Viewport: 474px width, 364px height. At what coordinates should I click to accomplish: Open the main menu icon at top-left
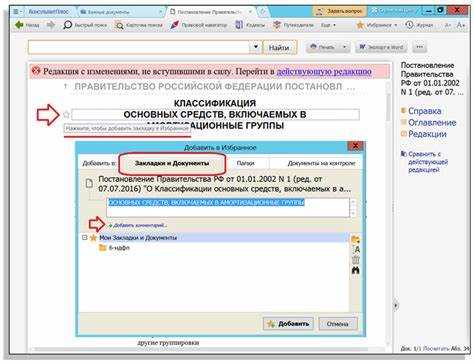point(17,12)
